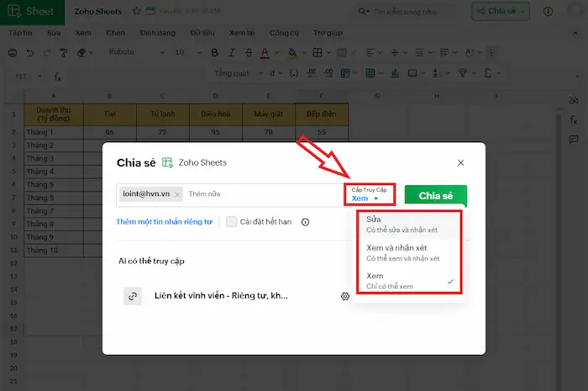
Task: Open the Chèn menu
Action: [115, 33]
